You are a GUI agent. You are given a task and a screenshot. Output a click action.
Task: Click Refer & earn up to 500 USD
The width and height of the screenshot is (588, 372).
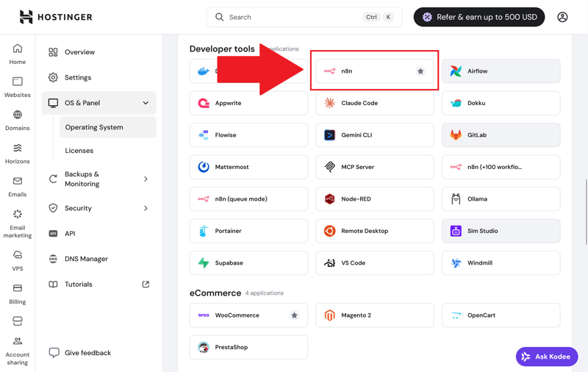[x=478, y=17]
